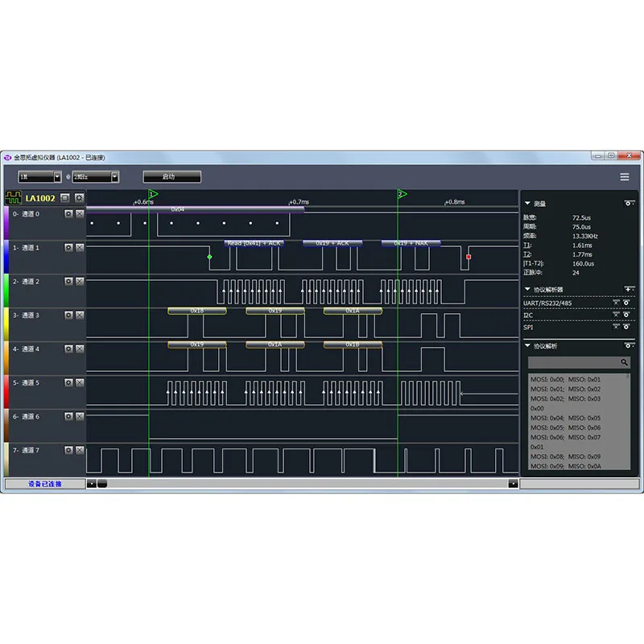Open the hamburger menu icon
This screenshot has height=644, width=644.
[x=625, y=176]
